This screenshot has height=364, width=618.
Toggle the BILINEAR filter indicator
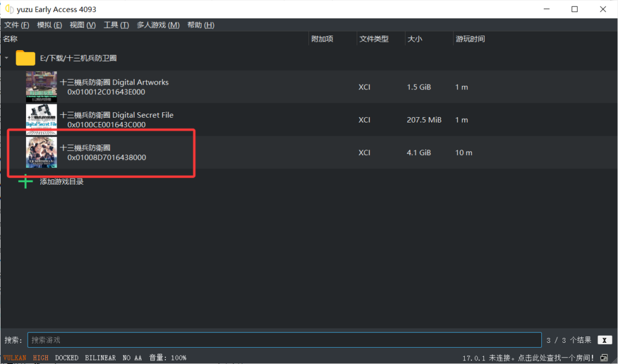[101, 358]
